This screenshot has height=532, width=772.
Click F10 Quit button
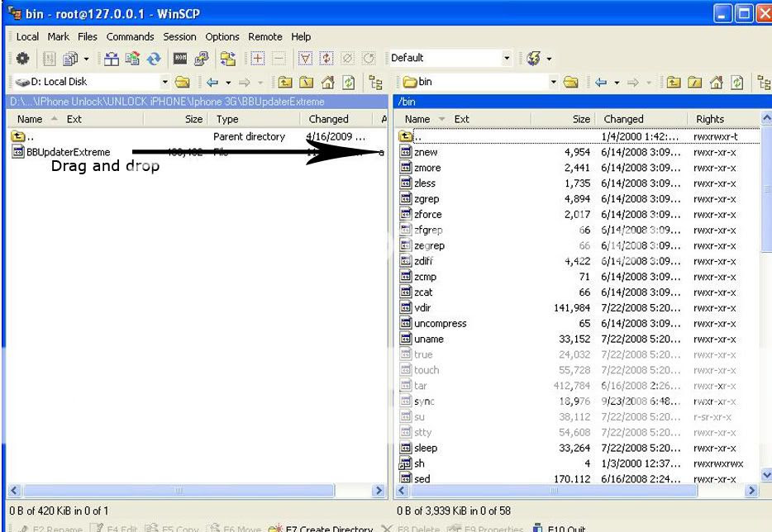click(560, 529)
